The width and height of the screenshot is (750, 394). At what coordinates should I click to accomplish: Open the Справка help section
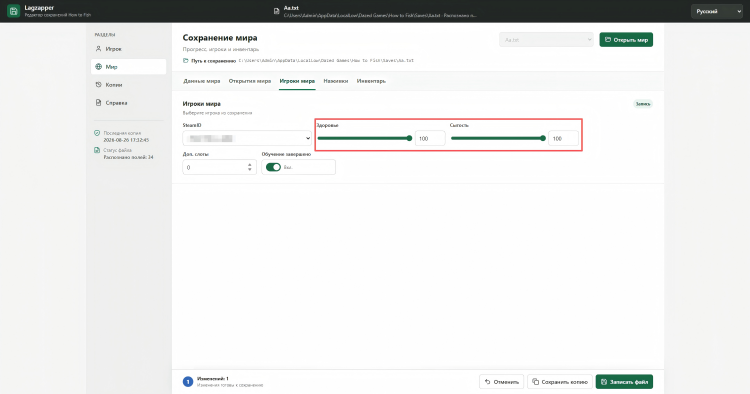tap(128, 103)
